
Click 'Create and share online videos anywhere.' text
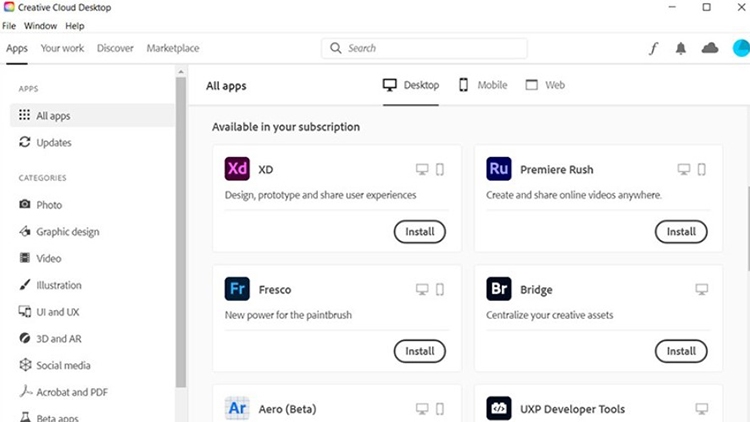coord(574,195)
